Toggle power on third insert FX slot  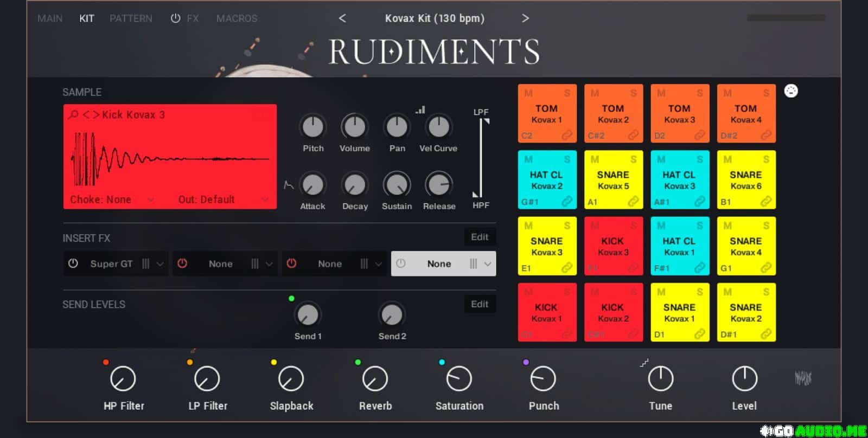pyautogui.click(x=291, y=263)
